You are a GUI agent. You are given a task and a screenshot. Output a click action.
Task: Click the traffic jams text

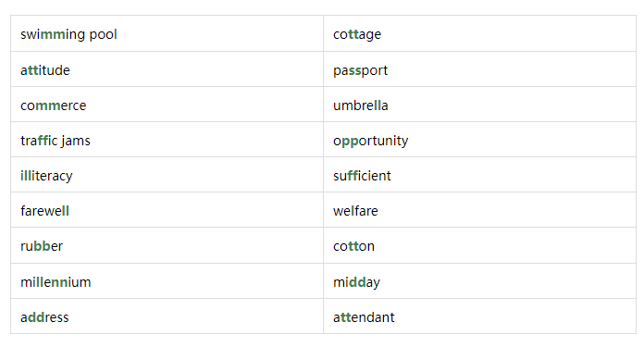coord(56,141)
